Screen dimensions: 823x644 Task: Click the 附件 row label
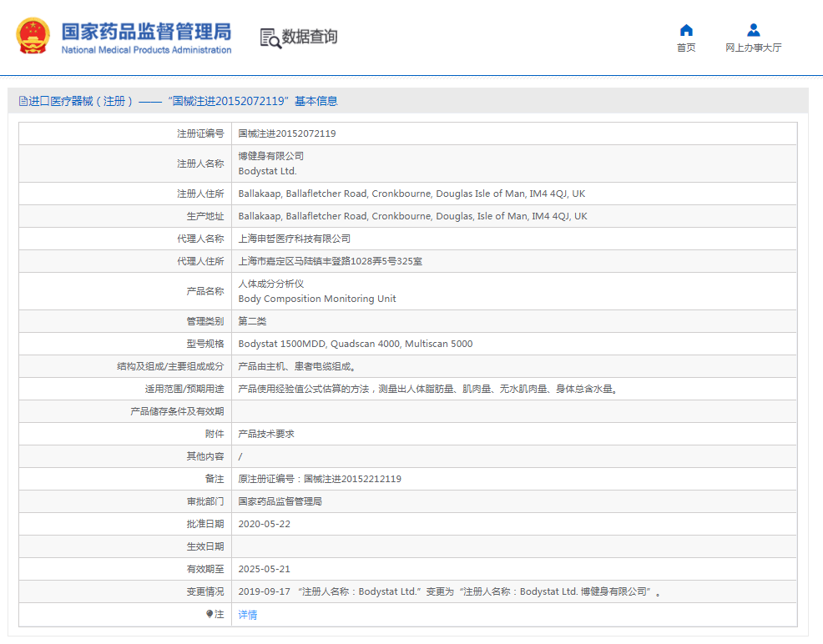[x=215, y=434]
